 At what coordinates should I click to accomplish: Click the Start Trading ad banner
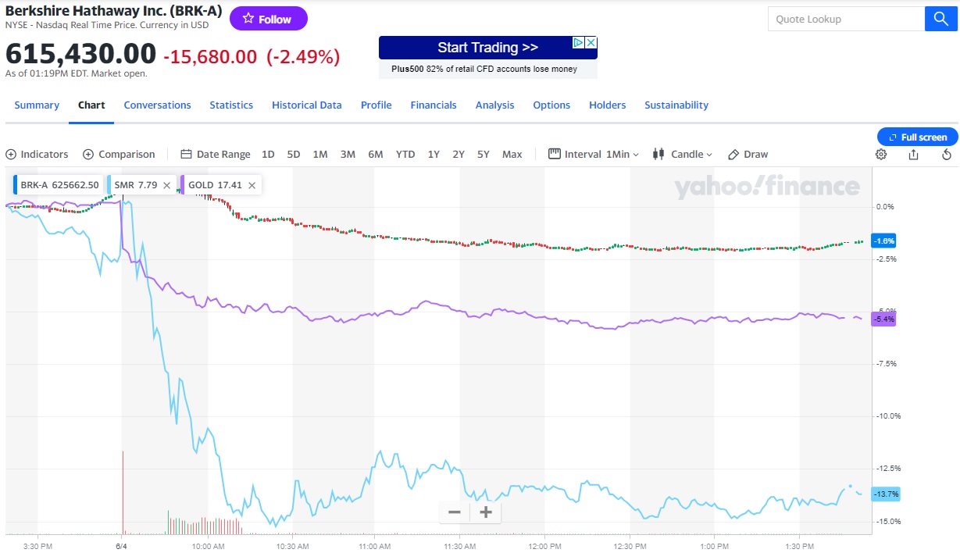[487, 48]
